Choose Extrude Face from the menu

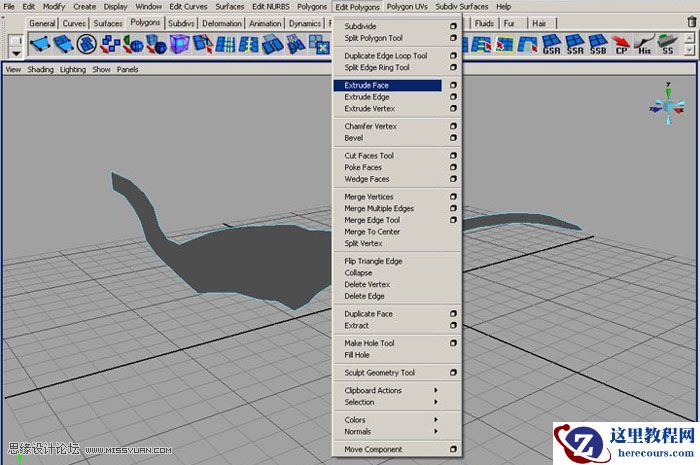388,85
